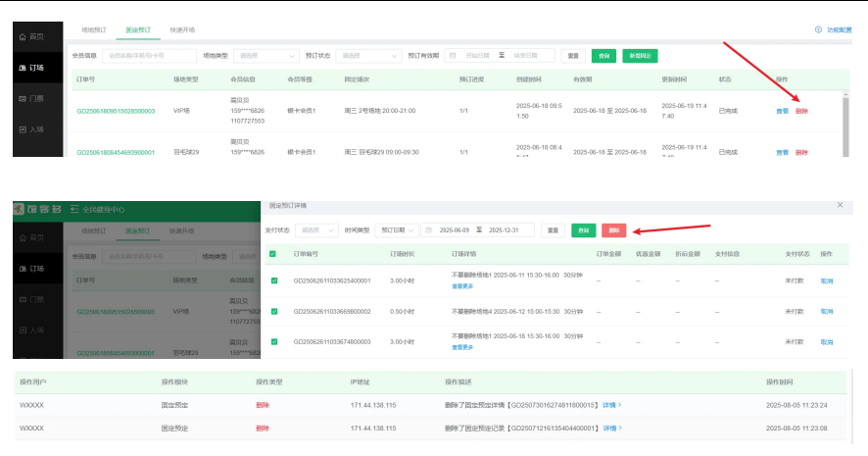868x456 pixels.
Task: Switch to 场地预订 tab in top panel
Action: pos(93,30)
